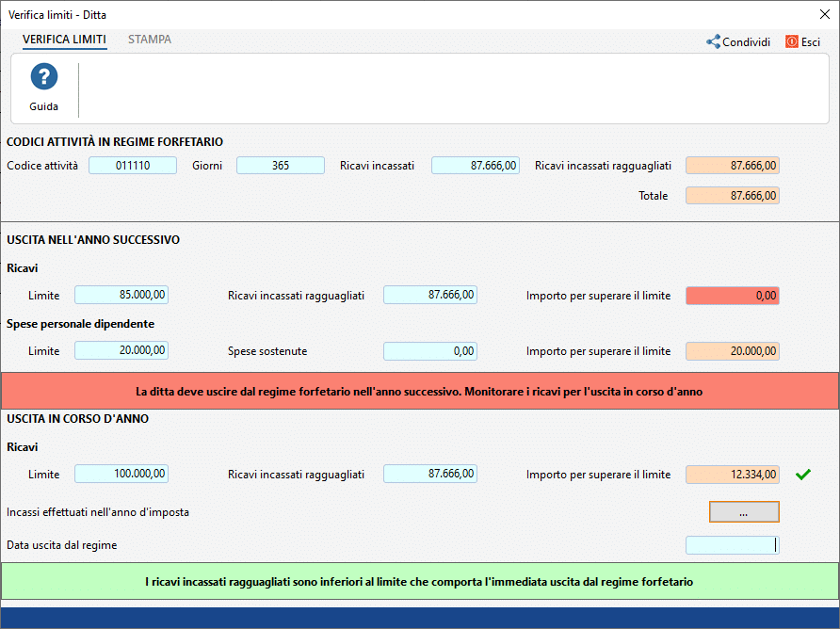
Task: Click the Incassi effettuati nell'anno d'imposta label
Action: (x=98, y=512)
